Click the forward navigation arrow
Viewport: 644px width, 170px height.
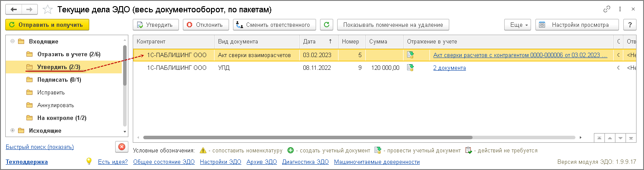(x=29, y=9)
